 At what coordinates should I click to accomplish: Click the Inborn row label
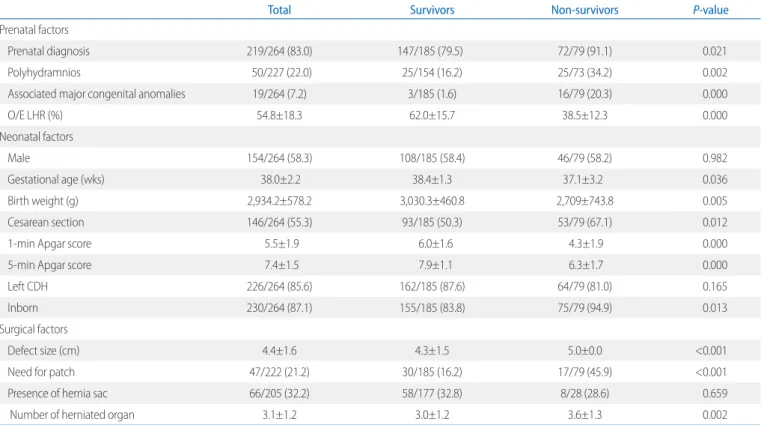point(23,308)
